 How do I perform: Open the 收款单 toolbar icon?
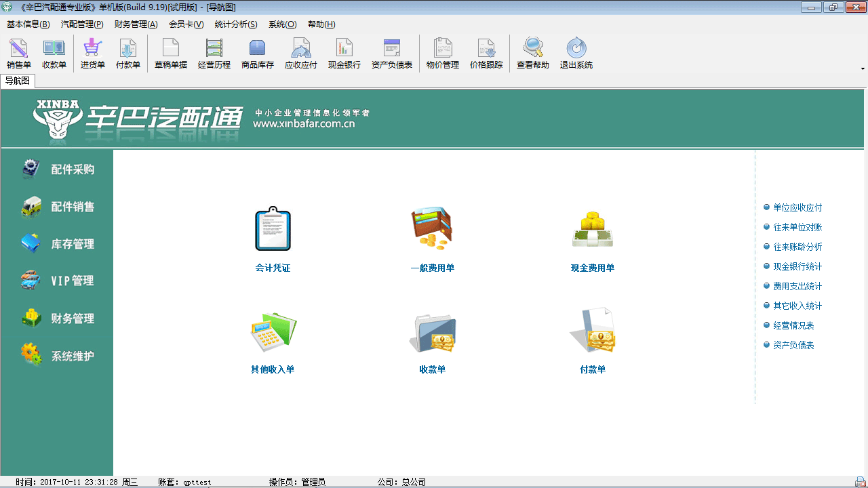54,54
